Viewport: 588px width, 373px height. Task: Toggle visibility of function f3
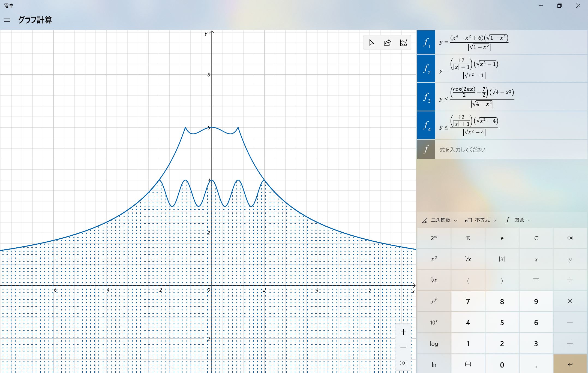point(426,97)
